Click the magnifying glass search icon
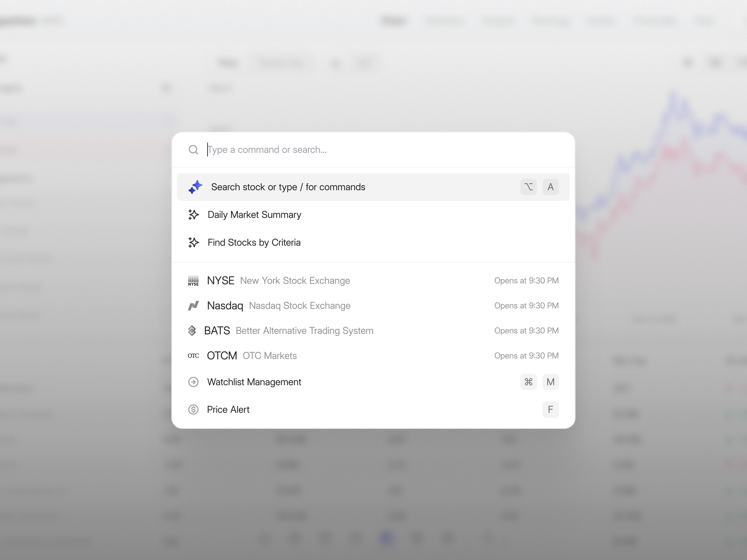 193,150
